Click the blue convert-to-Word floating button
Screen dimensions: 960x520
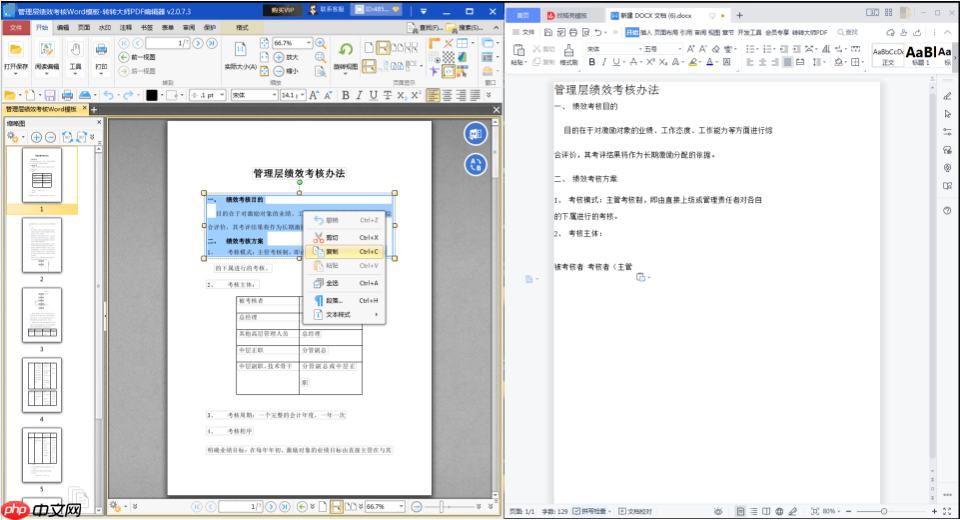pos(475,134)
